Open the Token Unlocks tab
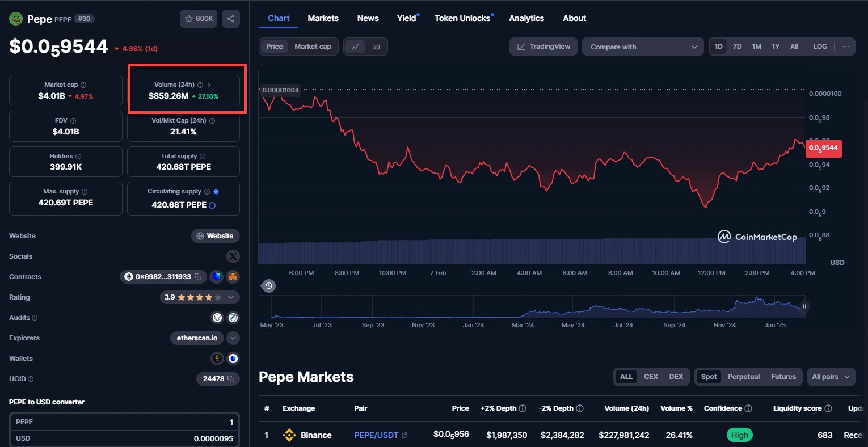868x447 pixels. click(462, 18)
